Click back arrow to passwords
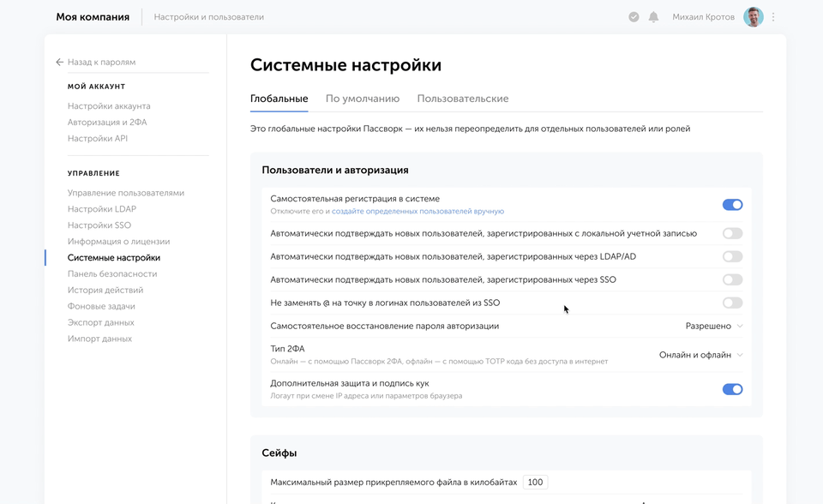Viewport: 823px width, 504px height. click(60, 63)
